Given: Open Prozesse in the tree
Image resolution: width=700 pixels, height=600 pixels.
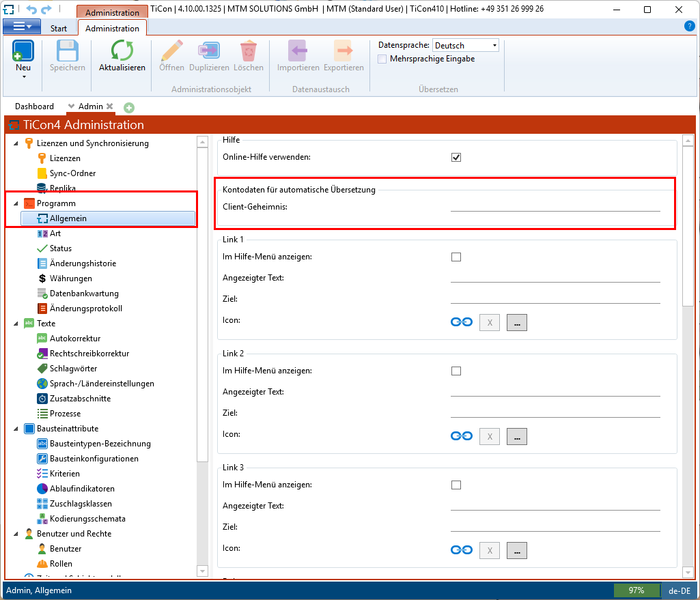Looking at the screenshot, I should point(59,414).
